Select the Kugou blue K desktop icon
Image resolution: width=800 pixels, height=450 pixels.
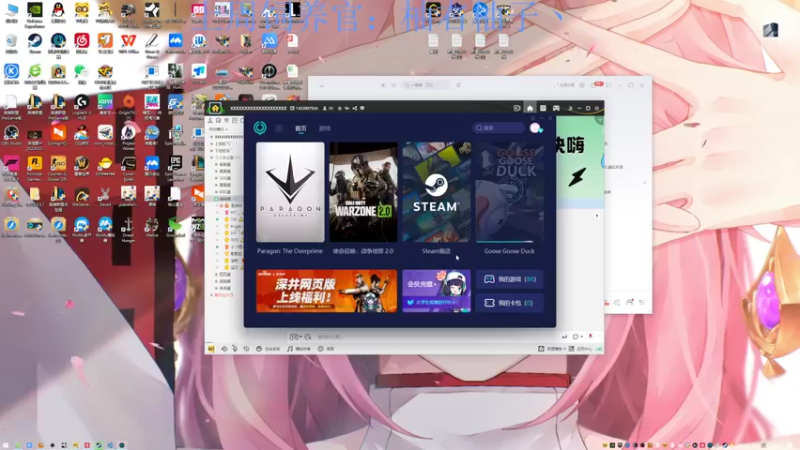click(11, 73)
